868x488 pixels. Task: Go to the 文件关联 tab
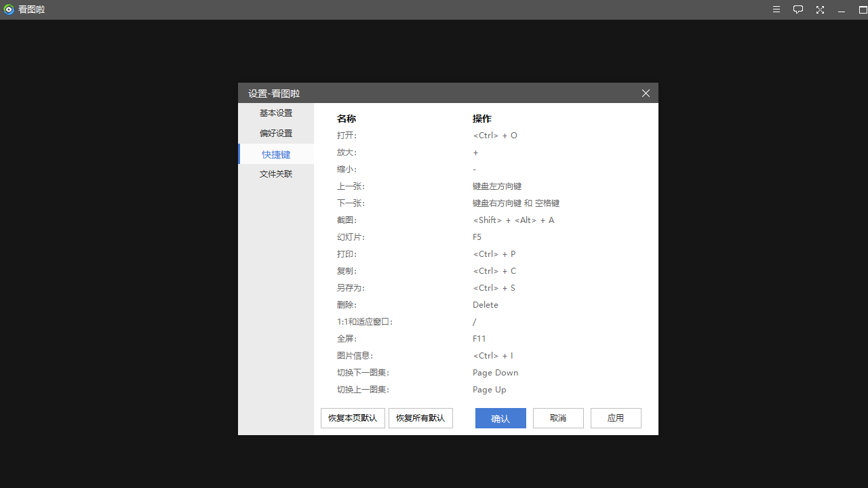tap(276, 174)
